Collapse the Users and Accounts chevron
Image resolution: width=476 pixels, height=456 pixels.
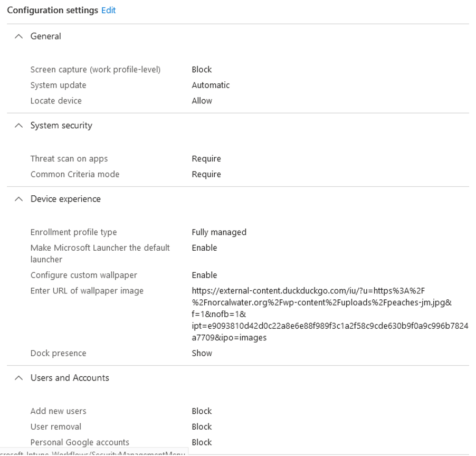tap(19, 378)
